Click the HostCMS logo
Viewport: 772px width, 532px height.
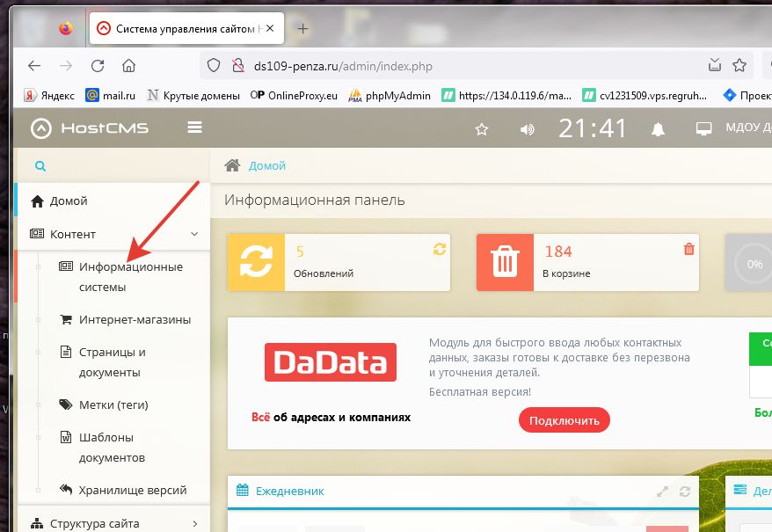click(89, 128)
